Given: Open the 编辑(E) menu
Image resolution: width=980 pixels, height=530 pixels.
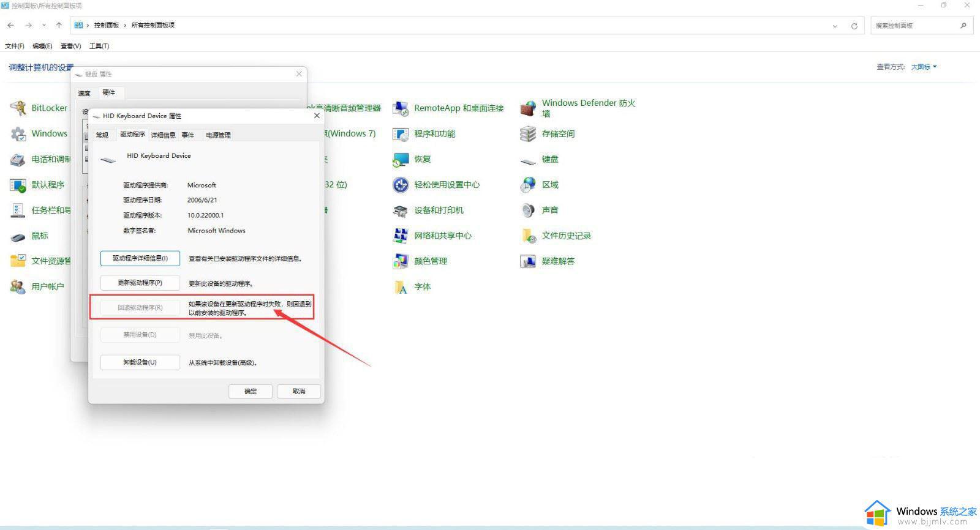Looking at the screenshot, I should pyautogui.click(x=42, y=46).
